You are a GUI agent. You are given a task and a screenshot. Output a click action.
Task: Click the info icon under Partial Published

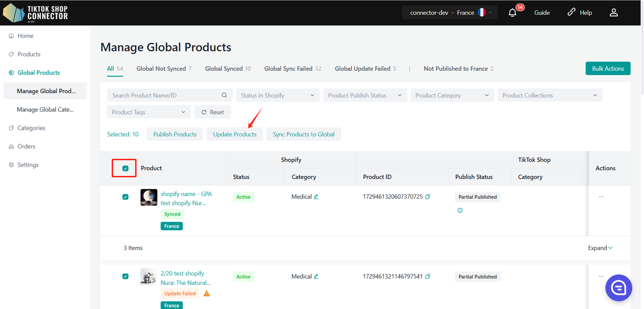tap(460, 210)
